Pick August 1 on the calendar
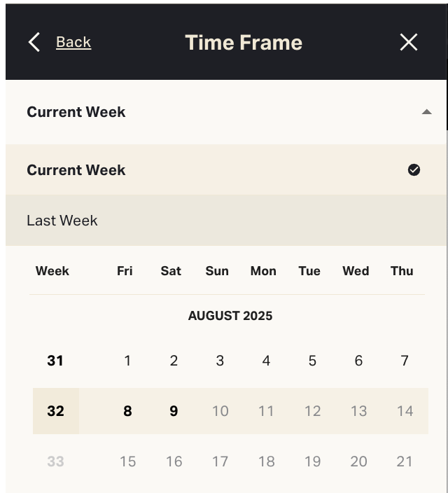 click(127, 361)
